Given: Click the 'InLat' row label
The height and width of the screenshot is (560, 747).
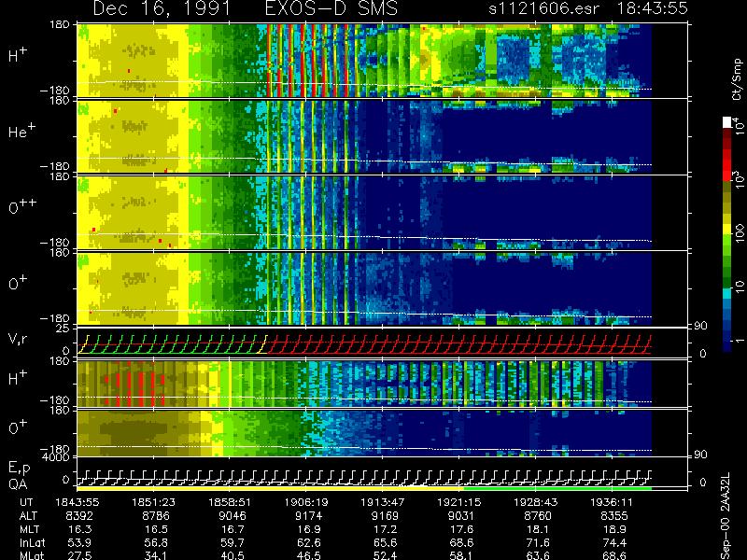Looking at the screenshot, I should pos(32,542).
